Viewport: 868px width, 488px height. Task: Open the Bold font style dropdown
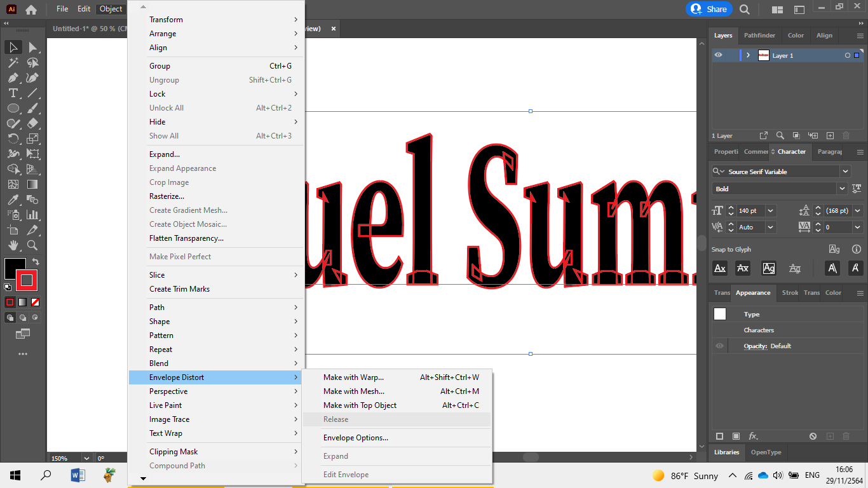click(x=841, y=189)
